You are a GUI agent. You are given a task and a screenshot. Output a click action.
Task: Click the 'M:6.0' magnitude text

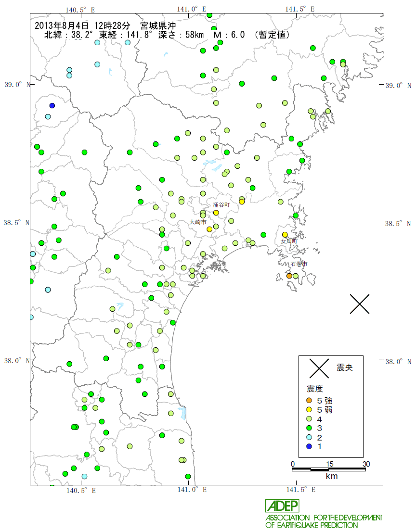point(229,35)
